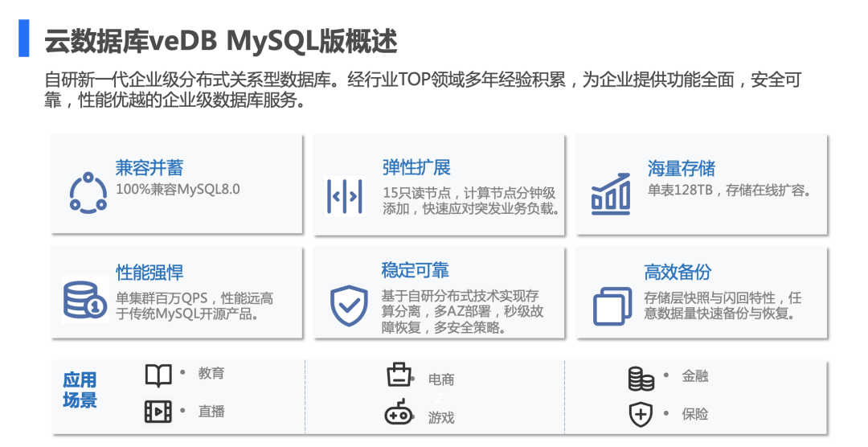Click the open book education icon

[x=158, y=375]
